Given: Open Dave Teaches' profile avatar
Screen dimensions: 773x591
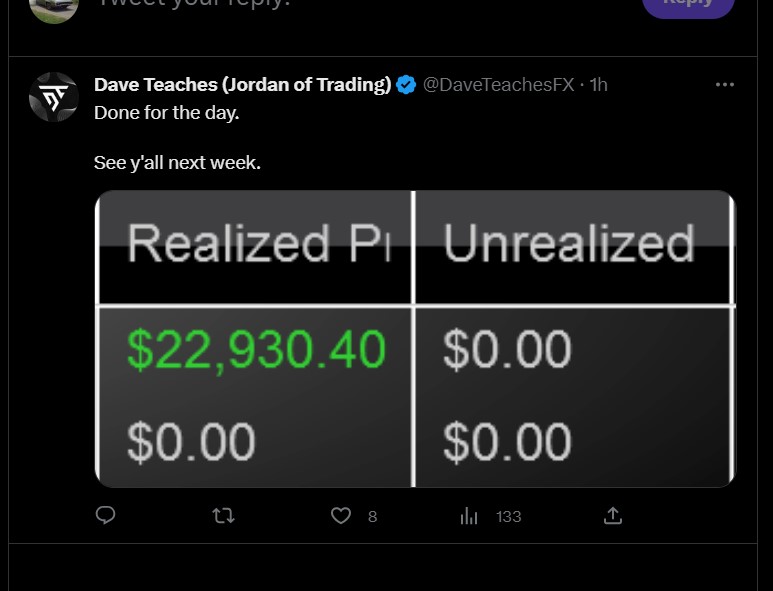Looking at the screenshot, I should (54, 97).
